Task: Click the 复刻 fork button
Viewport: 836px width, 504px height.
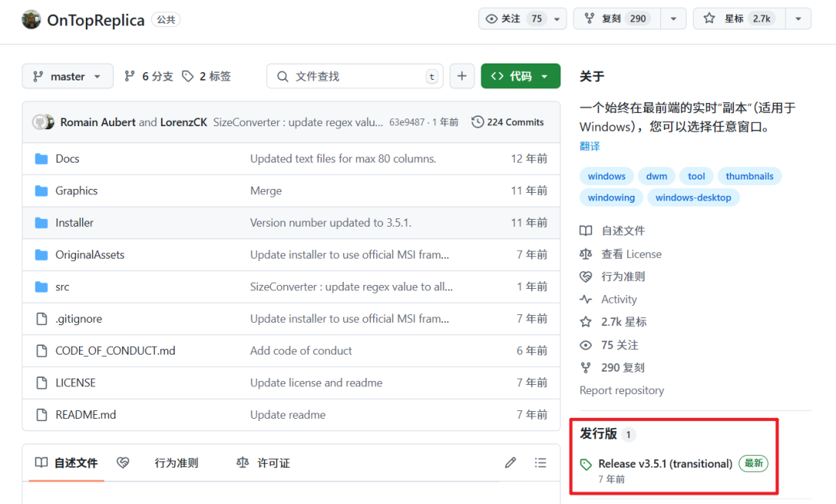Action: pos(617,19)
